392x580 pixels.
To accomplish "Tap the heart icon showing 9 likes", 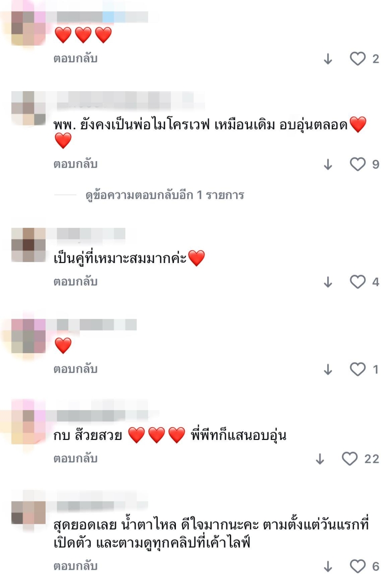I will coord(358,164).
